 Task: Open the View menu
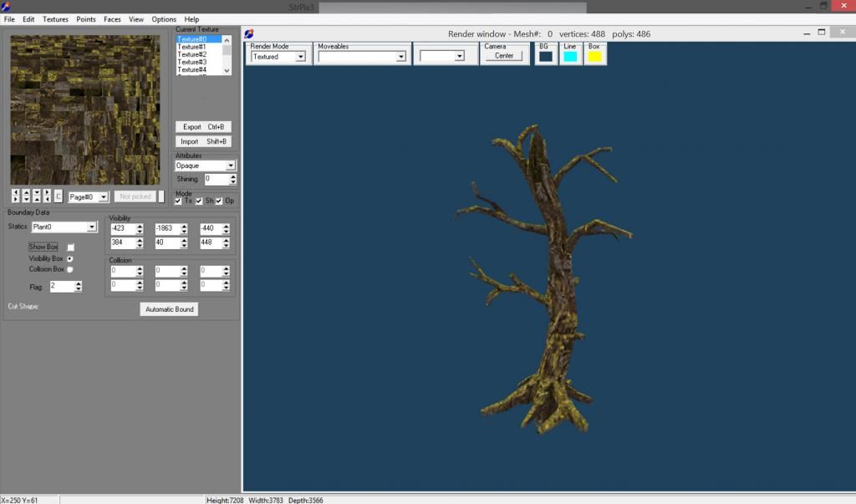tap(136, 19)
